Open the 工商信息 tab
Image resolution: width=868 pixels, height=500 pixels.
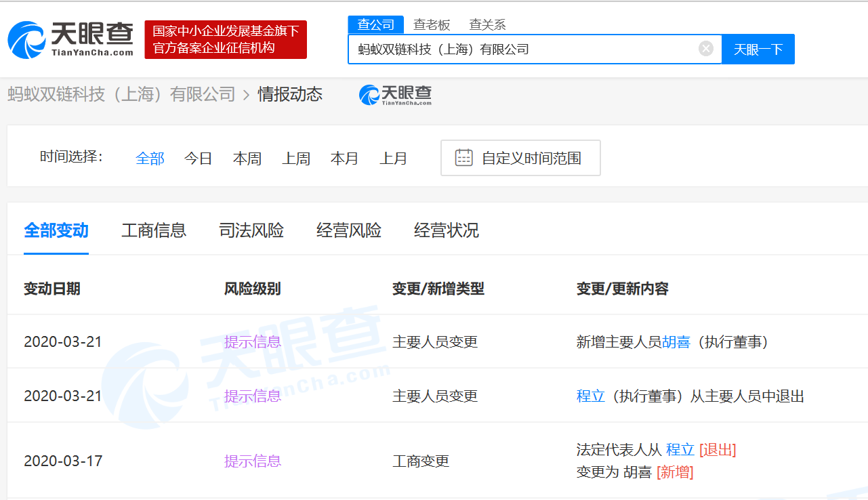[x=154, y=230]
